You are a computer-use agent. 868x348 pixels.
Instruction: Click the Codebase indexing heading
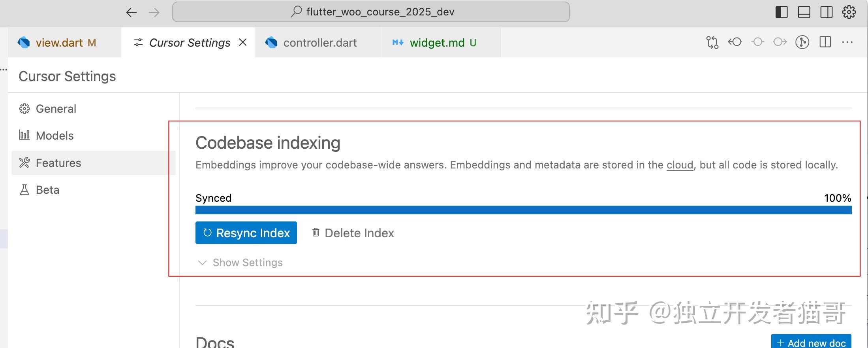[x=268, y=143]
